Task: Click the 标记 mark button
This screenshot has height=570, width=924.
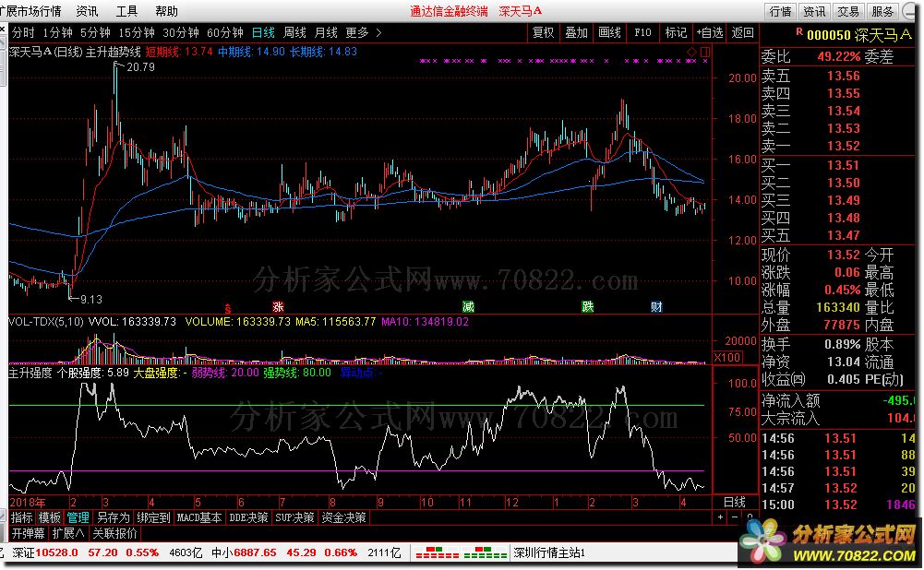Action: point(676,33)
